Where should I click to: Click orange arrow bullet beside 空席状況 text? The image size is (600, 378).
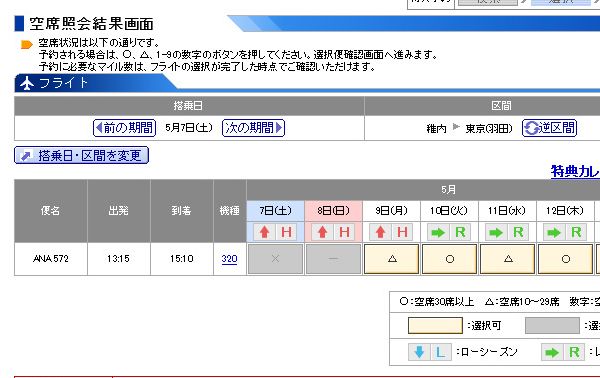point(27,45)
